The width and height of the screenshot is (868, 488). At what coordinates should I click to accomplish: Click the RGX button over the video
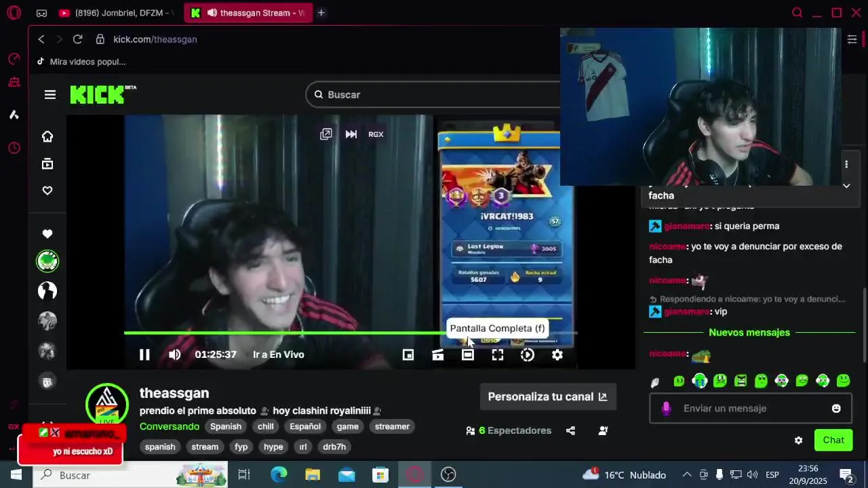(x=376, y=134)
